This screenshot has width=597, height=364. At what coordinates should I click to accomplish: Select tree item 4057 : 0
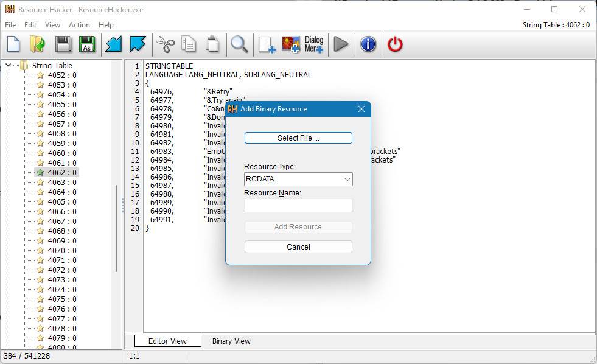pos(62,124)
